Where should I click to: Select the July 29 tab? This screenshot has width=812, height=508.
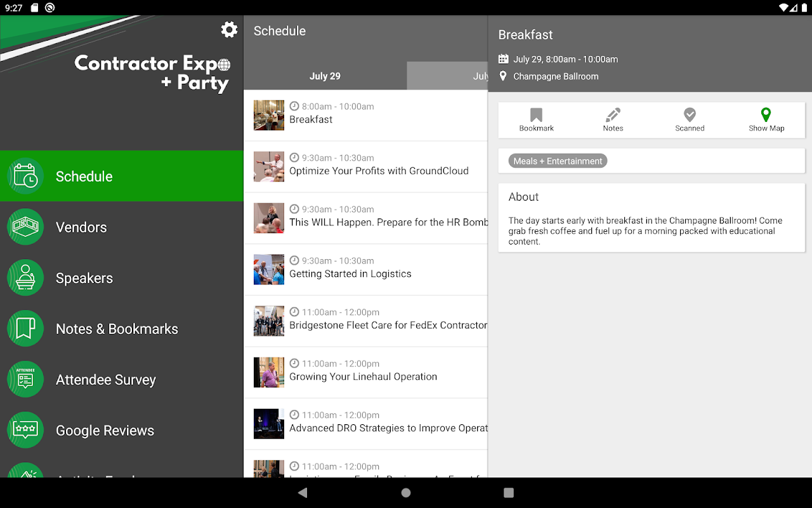[x=325, y=76]
